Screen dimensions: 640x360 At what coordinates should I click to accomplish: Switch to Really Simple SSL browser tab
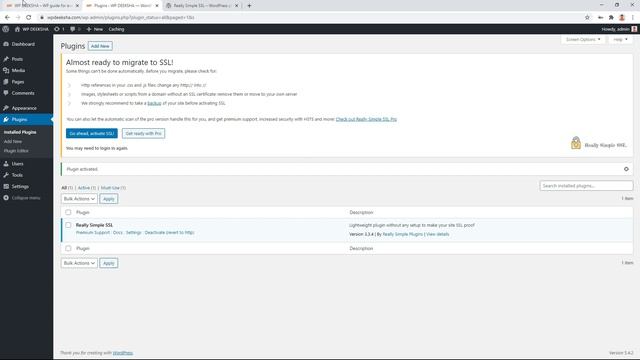(202, 6)
